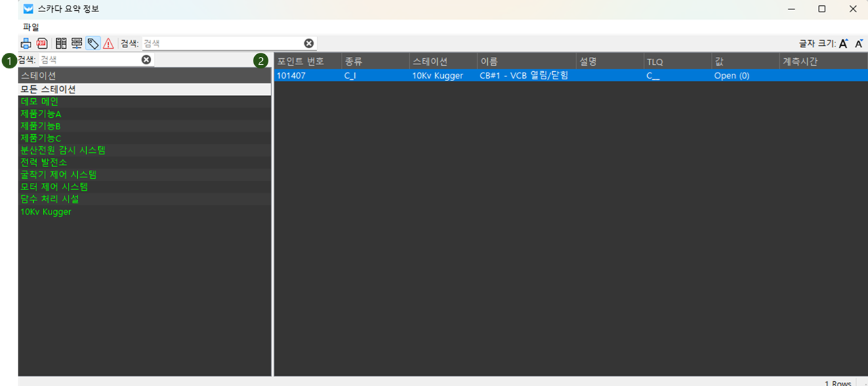Decrease font size with the smaller A icon
This screenshot has width=868, height=386.
click(x=859, y=43)
